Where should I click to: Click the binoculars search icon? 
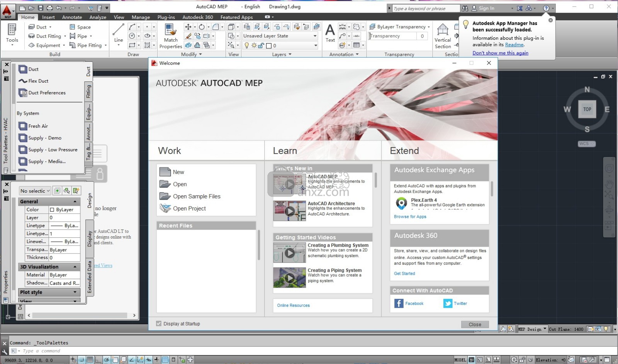[x=465, y=8]
